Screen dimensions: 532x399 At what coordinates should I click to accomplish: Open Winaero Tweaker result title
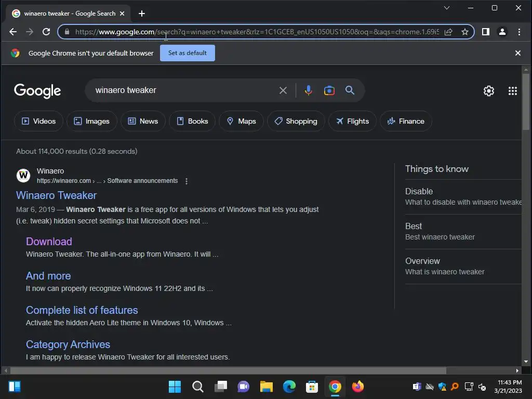56,195
